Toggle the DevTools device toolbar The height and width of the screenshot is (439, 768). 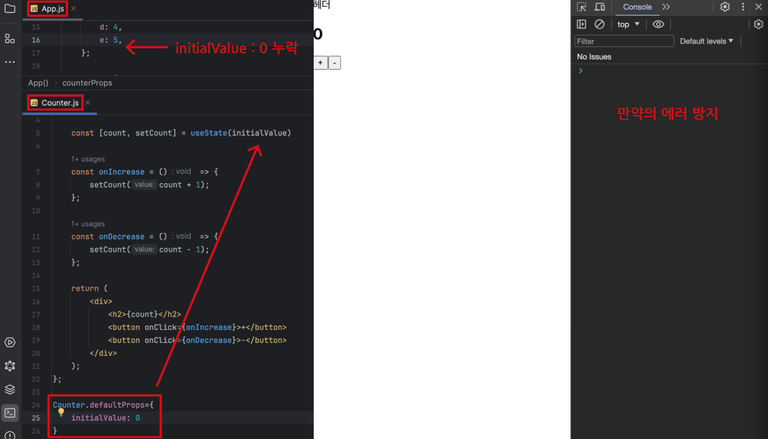(x=600, y=7)
